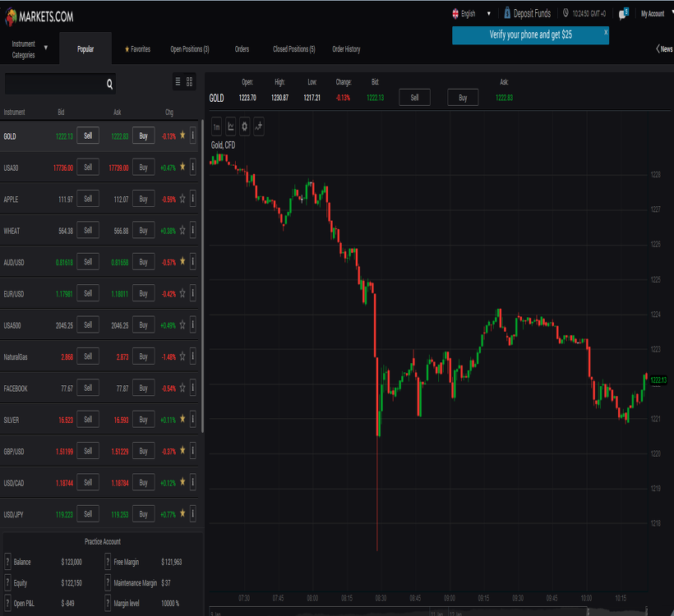Click Verify your phone banner
Screen dimensions: 674x616
click(530, 34)
